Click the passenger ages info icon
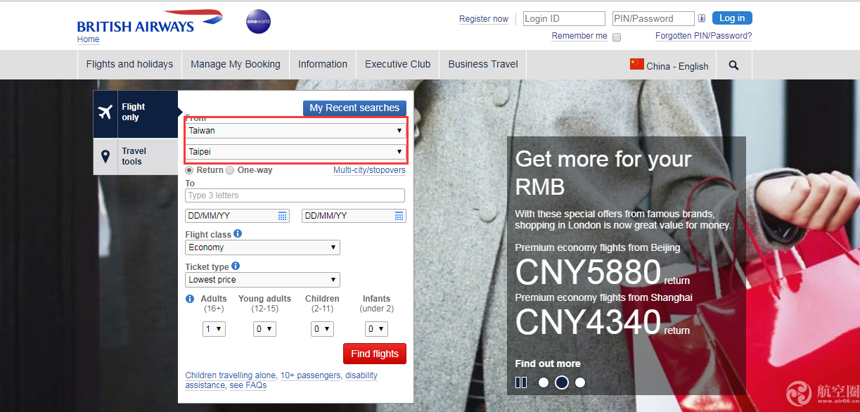 click(190, 299)
